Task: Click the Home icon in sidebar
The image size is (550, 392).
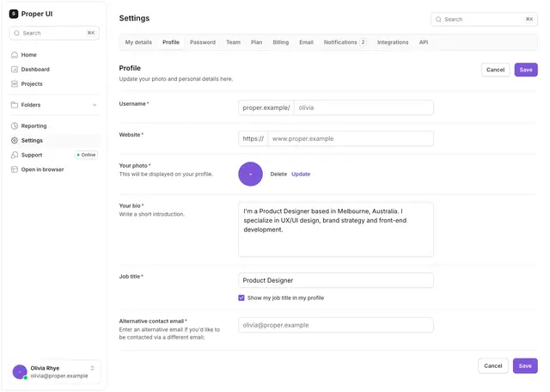Action: coord(15,55)
